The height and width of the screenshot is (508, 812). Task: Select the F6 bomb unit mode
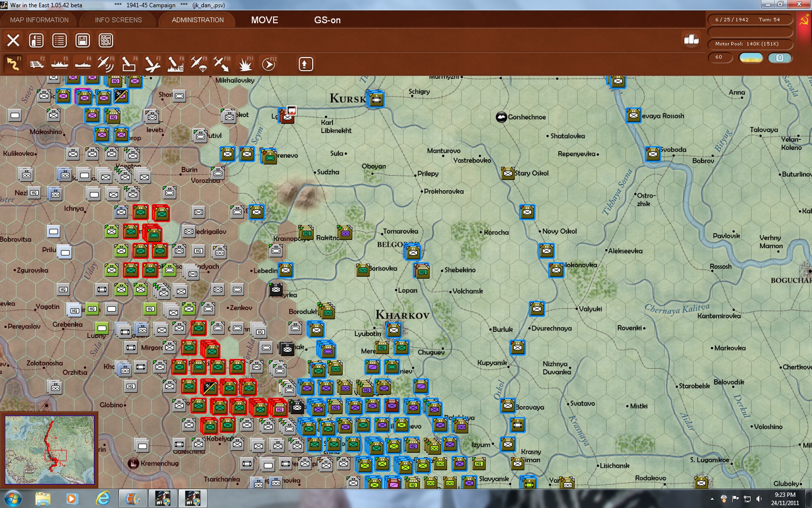click(129, 64)
